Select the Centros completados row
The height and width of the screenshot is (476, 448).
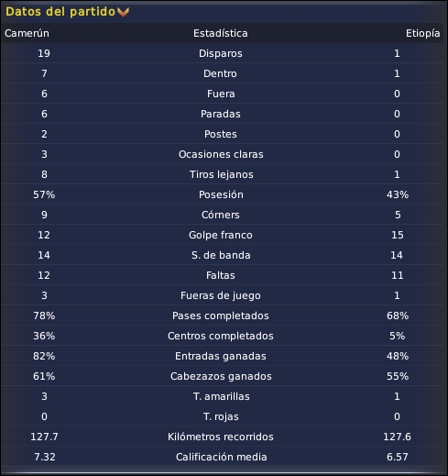coord(222,336)
